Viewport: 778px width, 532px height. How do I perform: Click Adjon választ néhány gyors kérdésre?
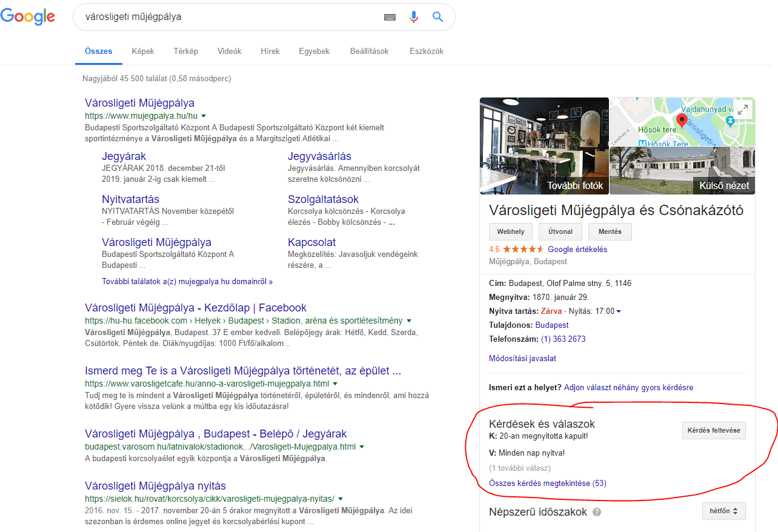[x=628, y=387]
